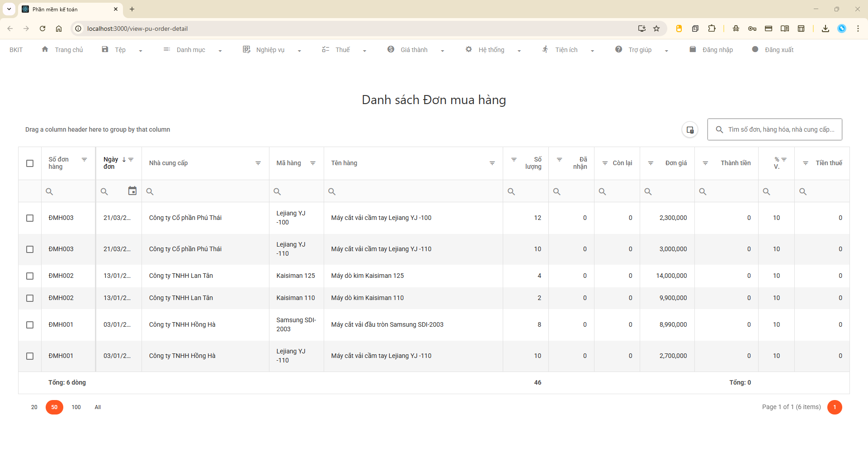Viewport: 868px width, 467px height.
Task: Open the browser extensions puzzle icon
Action: click(712, 29)
